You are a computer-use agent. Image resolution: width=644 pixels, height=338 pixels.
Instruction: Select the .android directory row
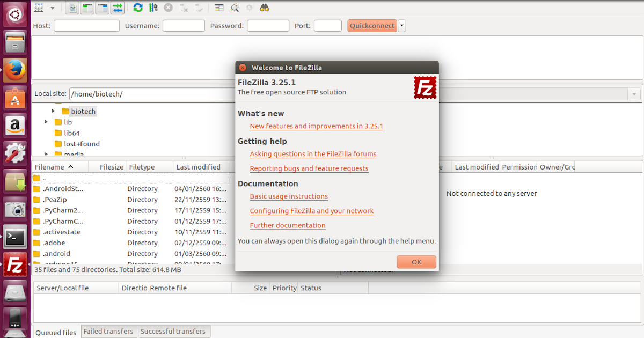pyautogui.click(x=131, y=253)
